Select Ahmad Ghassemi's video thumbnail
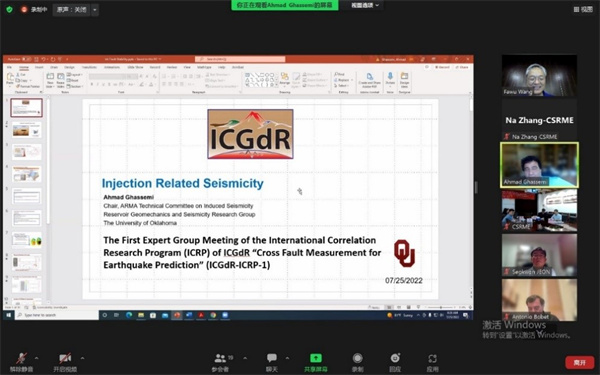The height and width of the screenshot is (375, 600). pos(540,165)
